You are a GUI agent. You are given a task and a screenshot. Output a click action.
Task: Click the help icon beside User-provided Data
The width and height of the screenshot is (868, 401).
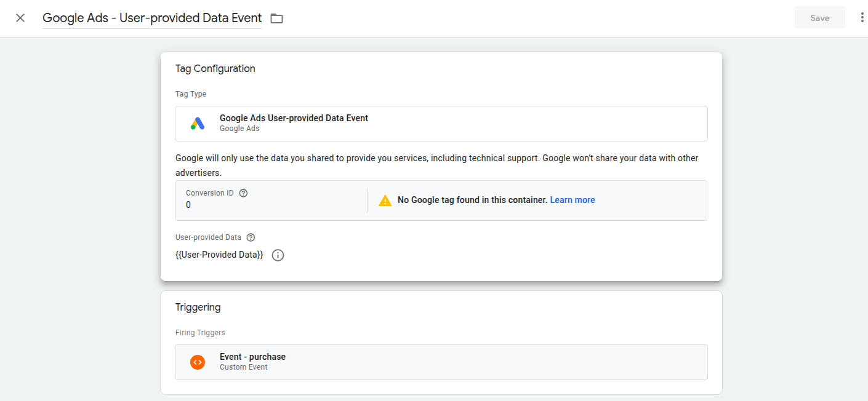point(251,237)
